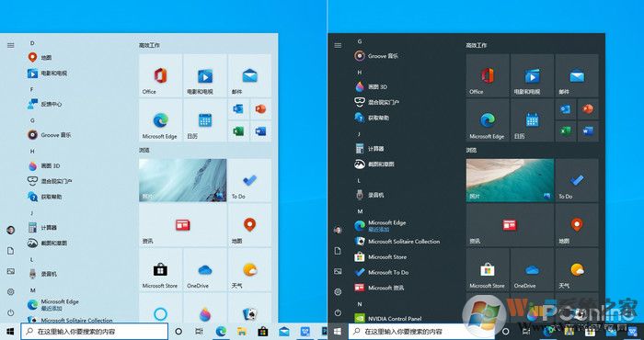The image size is (644, 340).
Task: Open 照片 beach photo tile in dark Start menu
Action: click(x=510, y=180)
